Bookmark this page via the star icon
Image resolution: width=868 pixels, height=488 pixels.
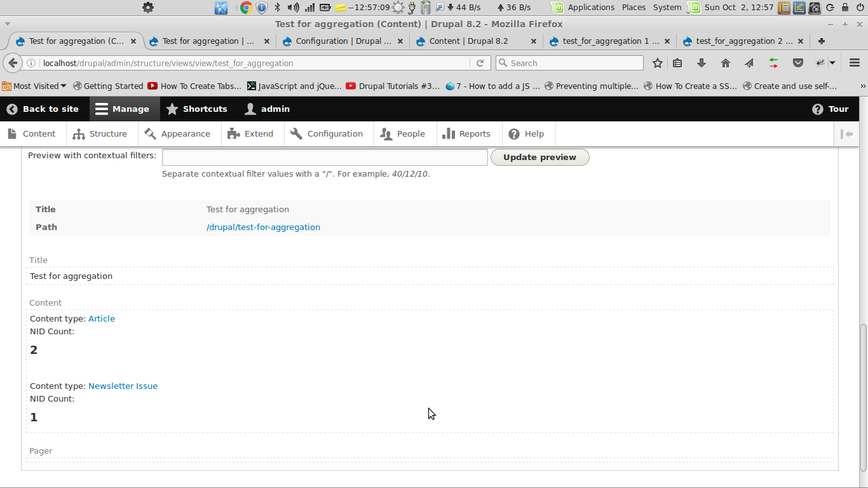657,63
